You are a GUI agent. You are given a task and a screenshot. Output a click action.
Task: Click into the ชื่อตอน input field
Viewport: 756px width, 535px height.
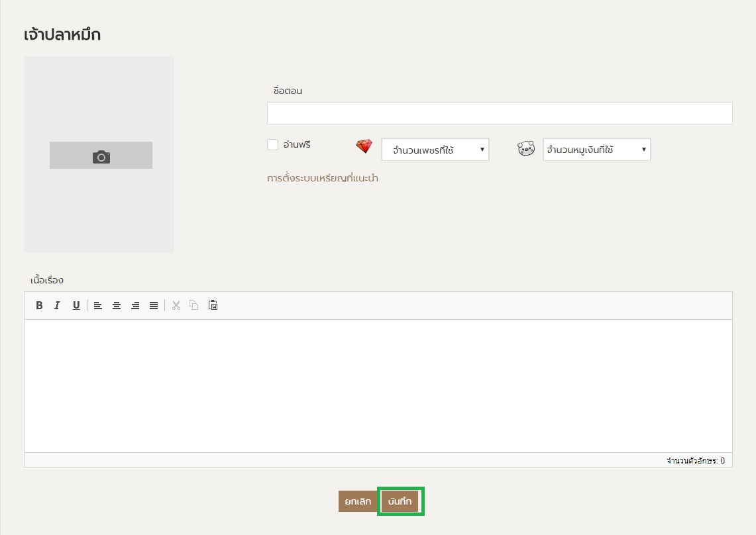click(500, 113)
